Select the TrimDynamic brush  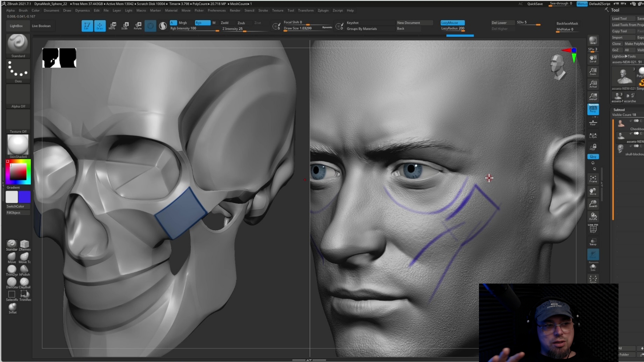pos(12,270)
